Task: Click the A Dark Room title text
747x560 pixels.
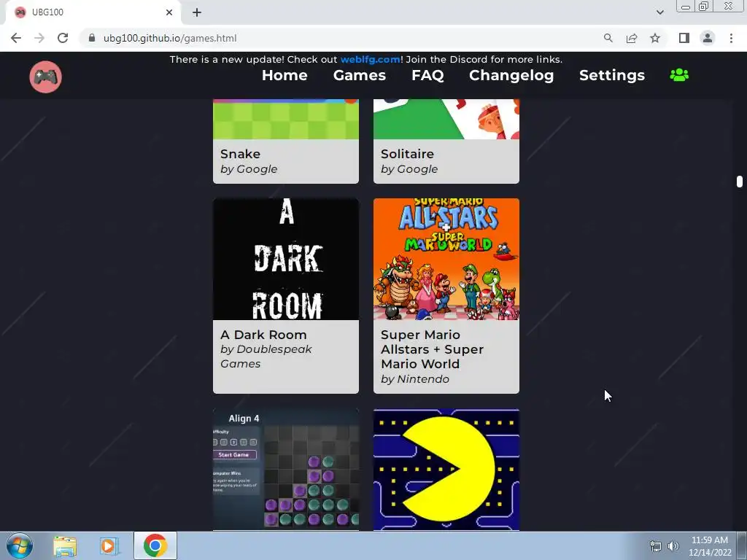Action: tap(263, 335)
